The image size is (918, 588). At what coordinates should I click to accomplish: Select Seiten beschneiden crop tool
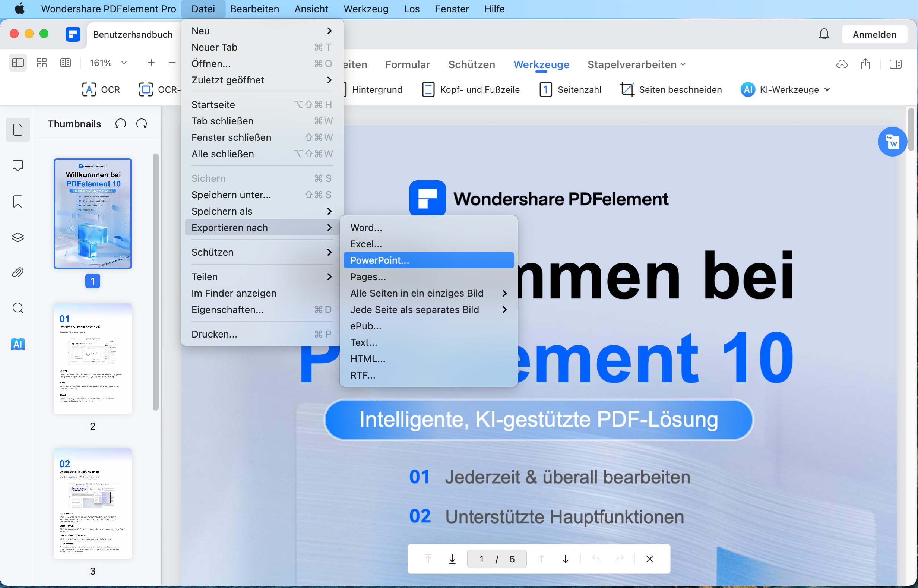tap(671, 90)
